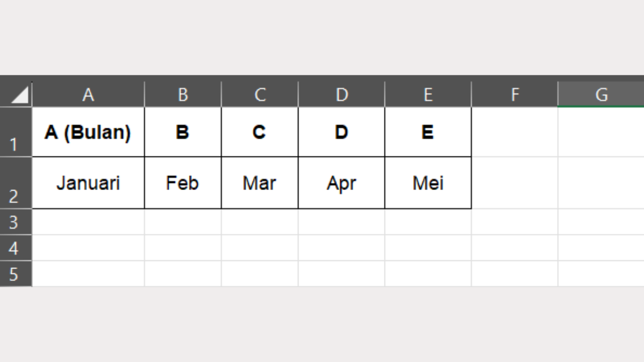
Task: Click the cell containing "Januari"
Action: pos(88,183)
